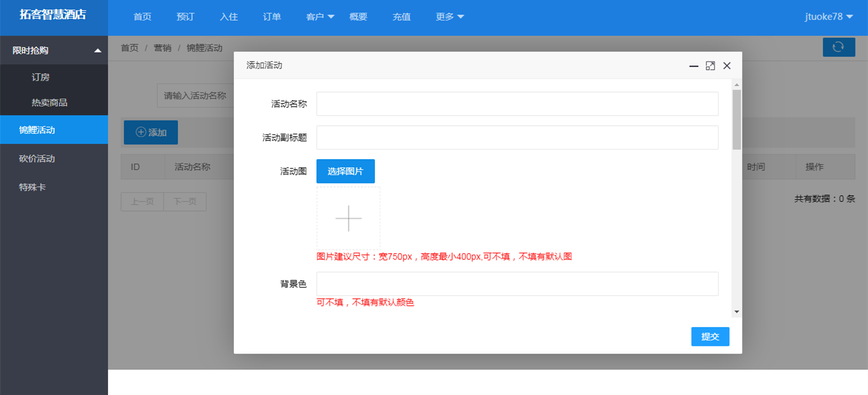
Task: Click the dialog scrollbar up arrow
Action: tap(737, 85)
